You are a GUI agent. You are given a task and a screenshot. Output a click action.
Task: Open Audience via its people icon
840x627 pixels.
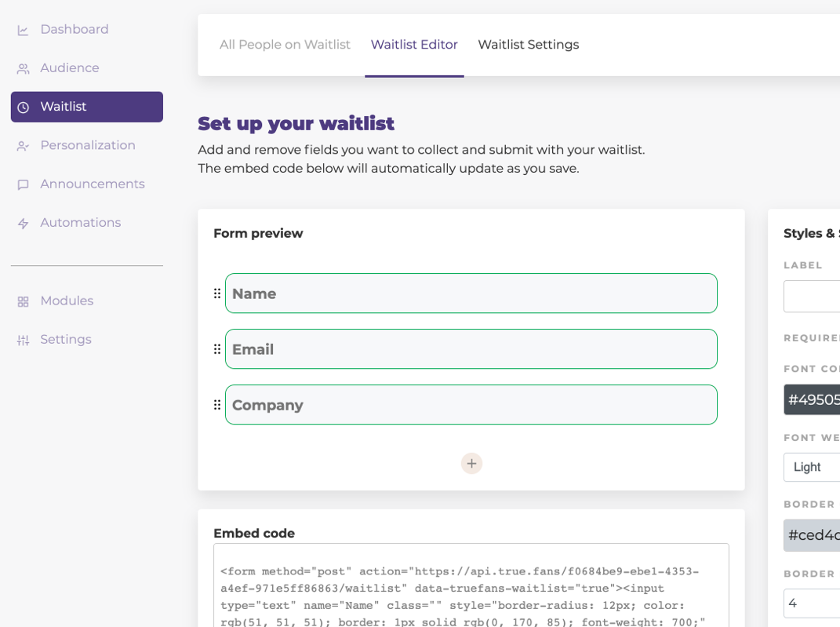point(23,67)
